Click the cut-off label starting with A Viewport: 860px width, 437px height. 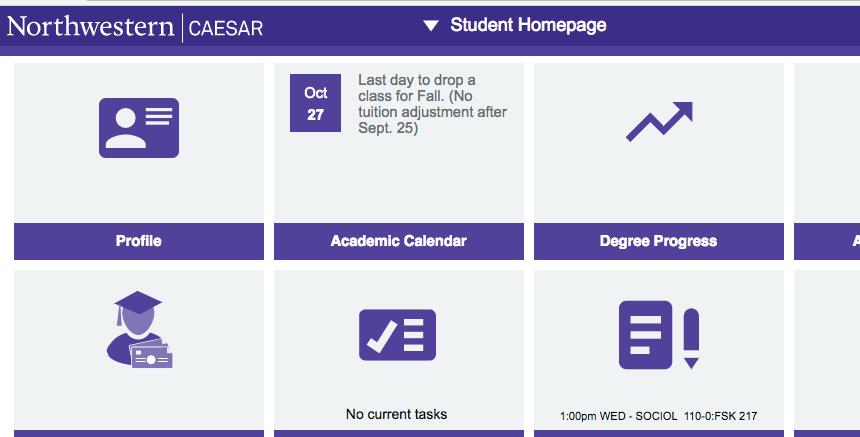(x=828, y=241)
